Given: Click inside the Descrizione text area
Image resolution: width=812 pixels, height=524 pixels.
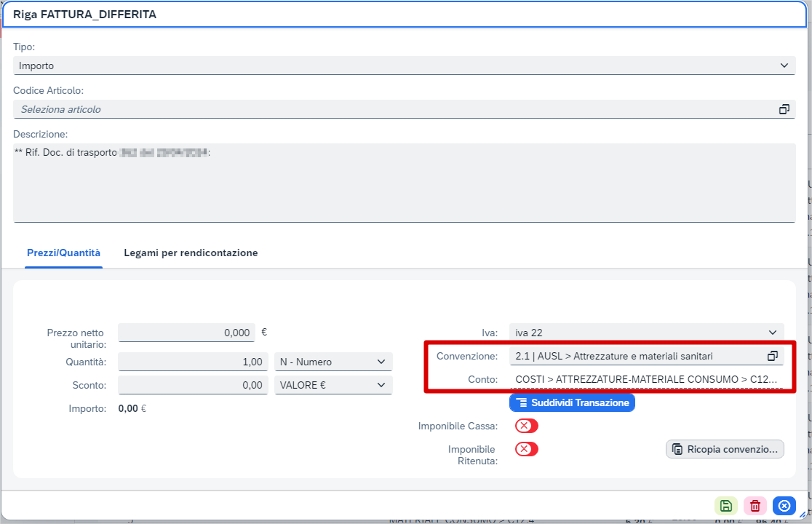Looking at the screenshot, I should coord(404,183).
